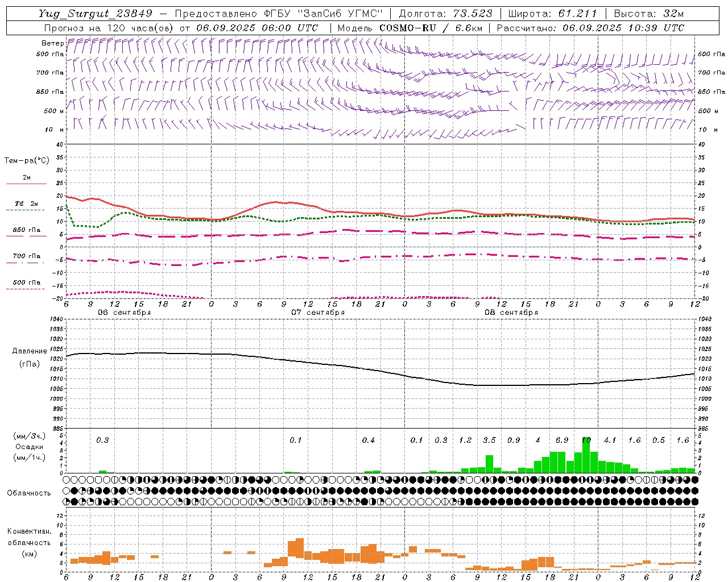The width and height of the screenshot is (728, 582).
Task: Click the Модель COSMO-RU / 6.6км label
Action: 410,28
